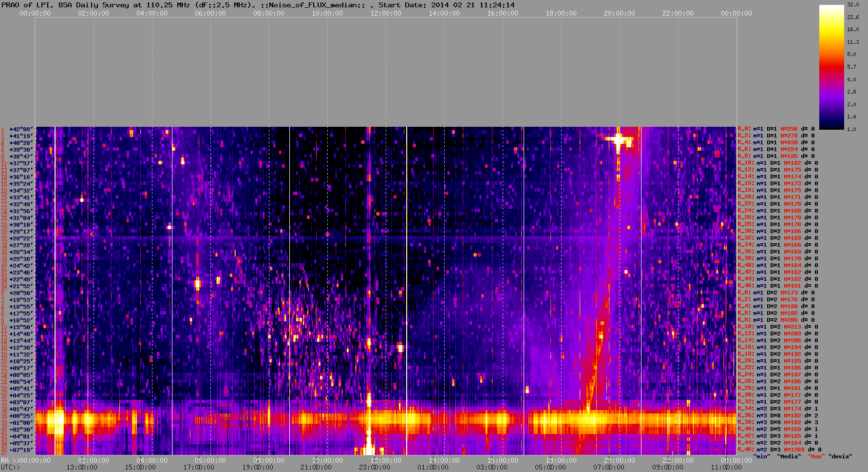This screenshot has width=868, height=472.
Task: Click the row stats 'R_4' with M=838
Action: [x=776, y=143]
